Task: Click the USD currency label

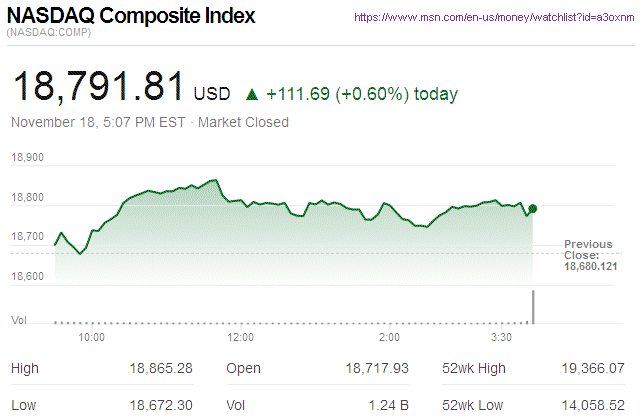Action: click(x=212, y=95)
